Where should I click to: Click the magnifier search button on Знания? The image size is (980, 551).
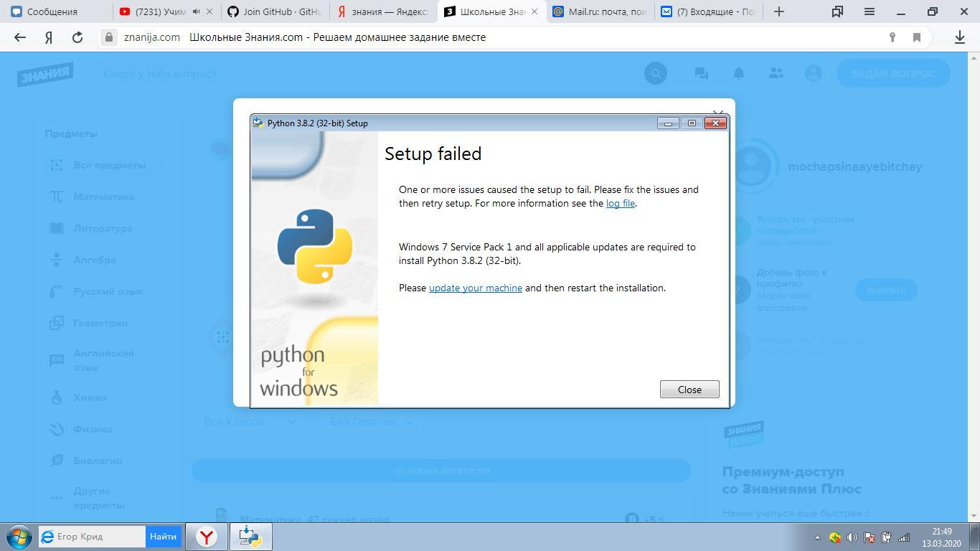tap(656, 73)
